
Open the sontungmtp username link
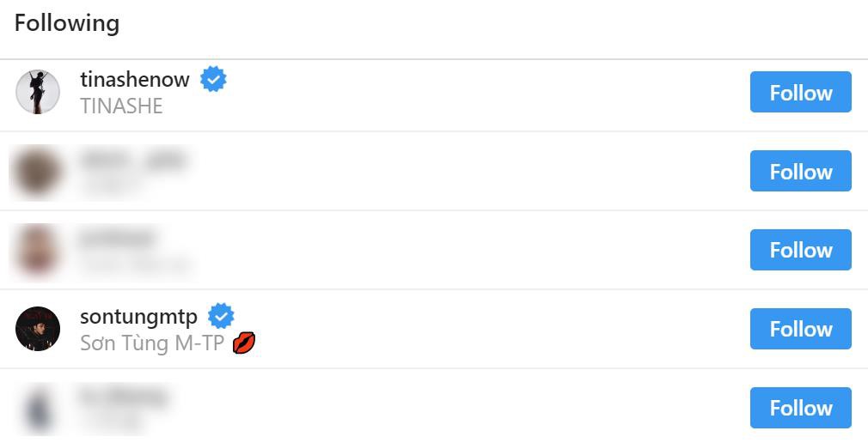click(139, 317)
